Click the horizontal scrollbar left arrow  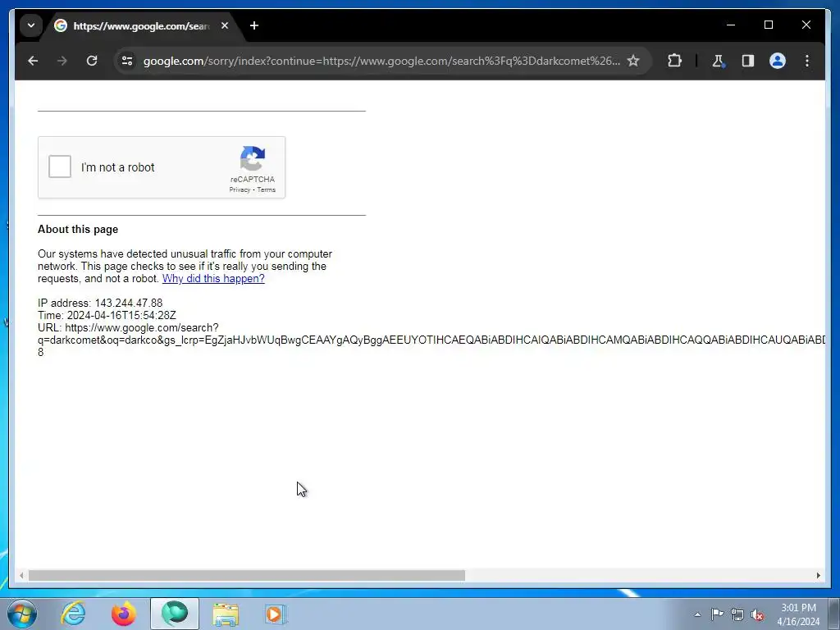tap(21, 575)
